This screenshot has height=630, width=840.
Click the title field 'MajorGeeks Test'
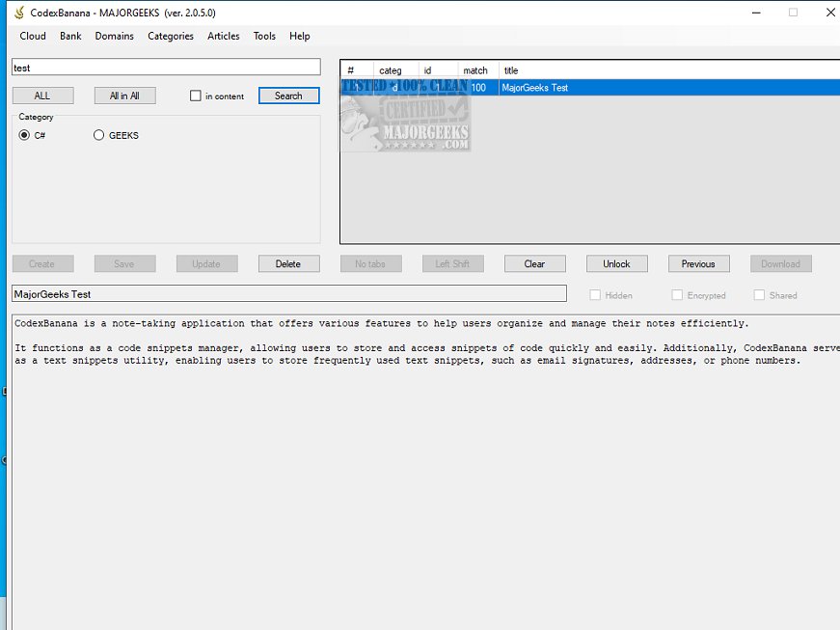pyautogui.click(x=289, y=293)
